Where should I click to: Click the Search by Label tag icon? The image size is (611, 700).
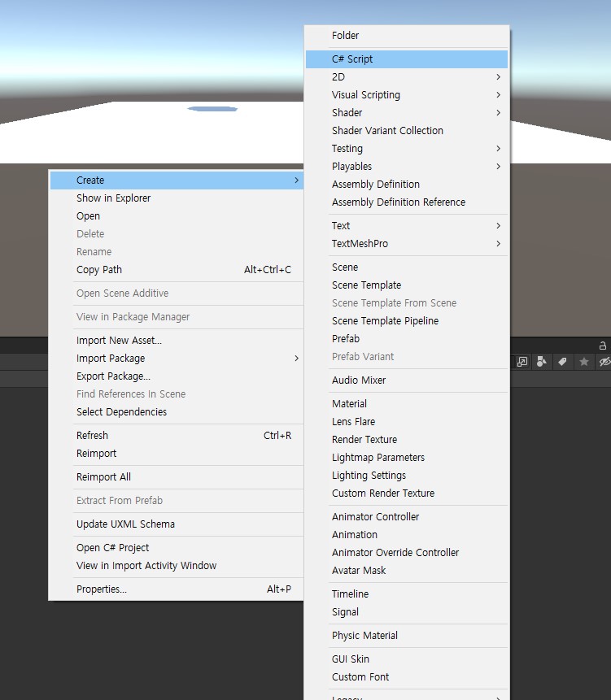[x=562, y=362]
